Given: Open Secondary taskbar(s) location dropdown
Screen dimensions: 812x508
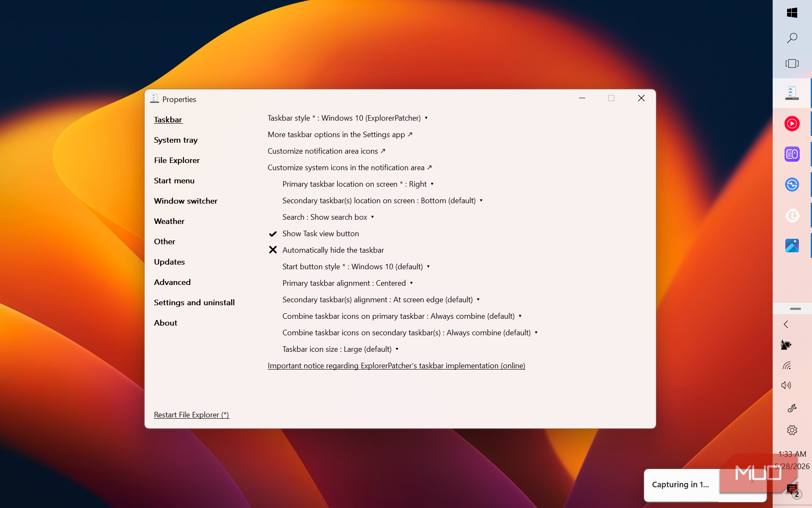Looking at the screenshot, I should (x=382, y=201).
